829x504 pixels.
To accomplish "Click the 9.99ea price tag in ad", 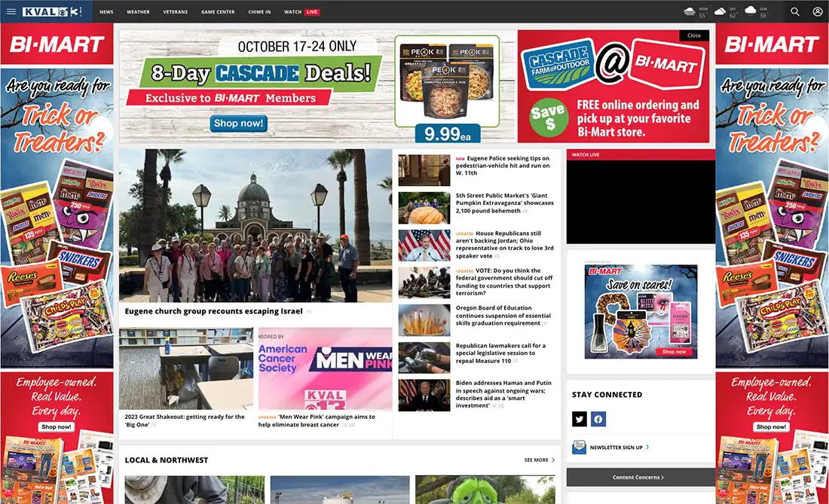I will coord(447,133).
